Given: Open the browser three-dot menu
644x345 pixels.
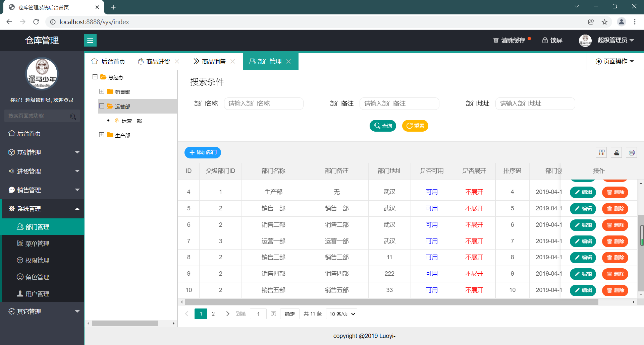Looking at the screenshot, I should click(x=635, y=22).
